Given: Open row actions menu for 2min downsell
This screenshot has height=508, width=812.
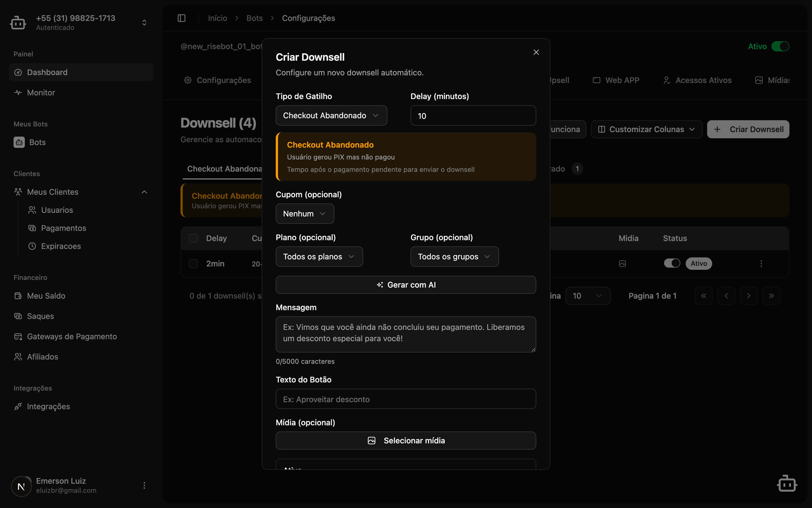Looking at the screenshot, I should point(761,263).
